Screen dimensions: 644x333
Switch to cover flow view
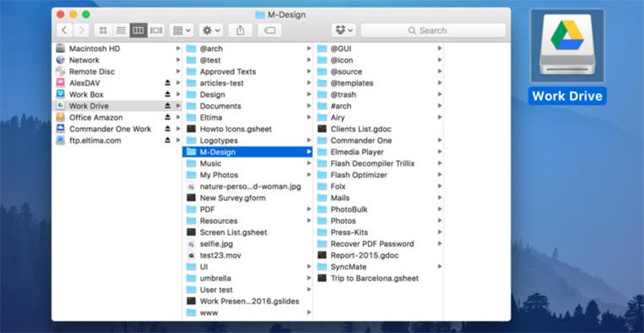click(x=156, y=31)
